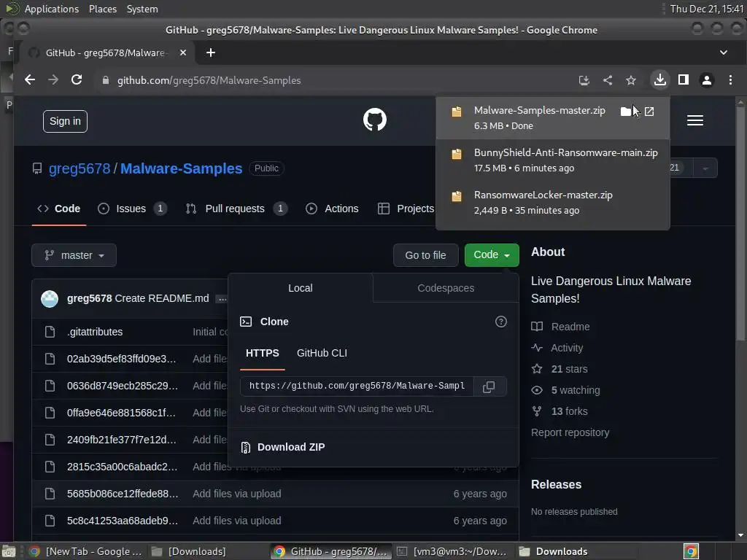Viewport: 747px width, 560px height.
Task: Open clone help question mark
Action: click(x=500, y=322)
